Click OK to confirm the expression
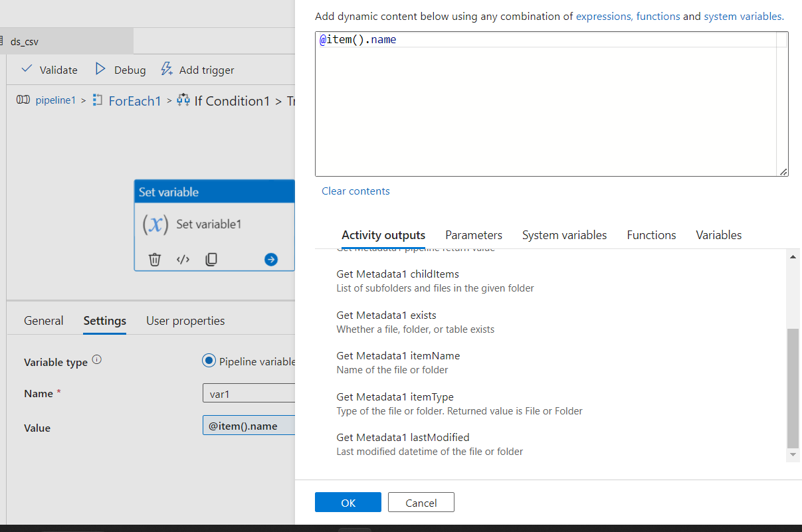This screenshot has width=802, height=532. 348,502
